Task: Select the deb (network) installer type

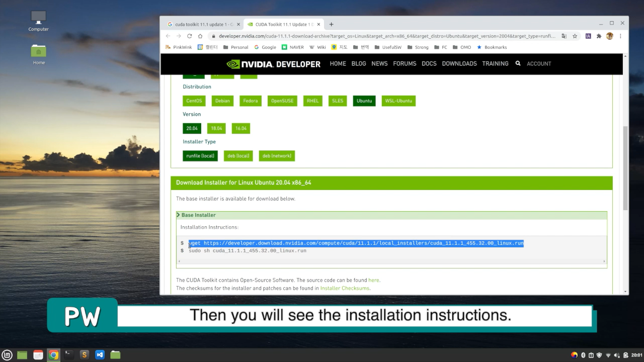Action: (x=277, y=156)
